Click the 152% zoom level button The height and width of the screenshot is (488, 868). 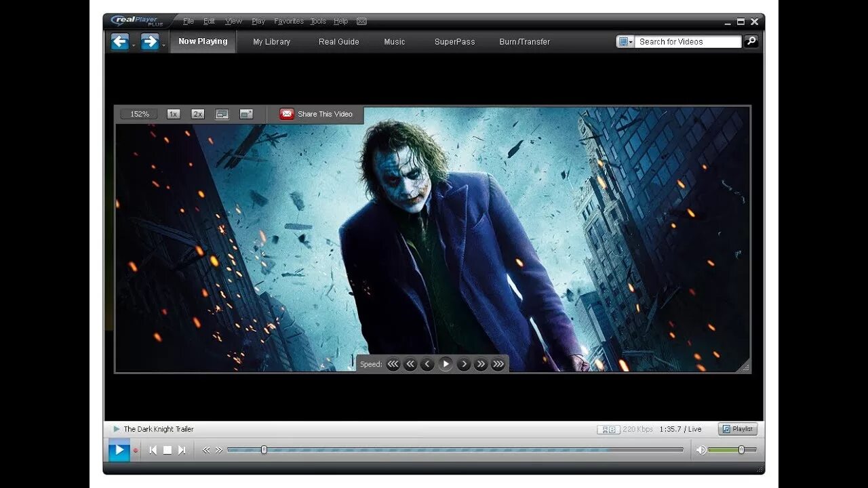[x=139, y=114]
